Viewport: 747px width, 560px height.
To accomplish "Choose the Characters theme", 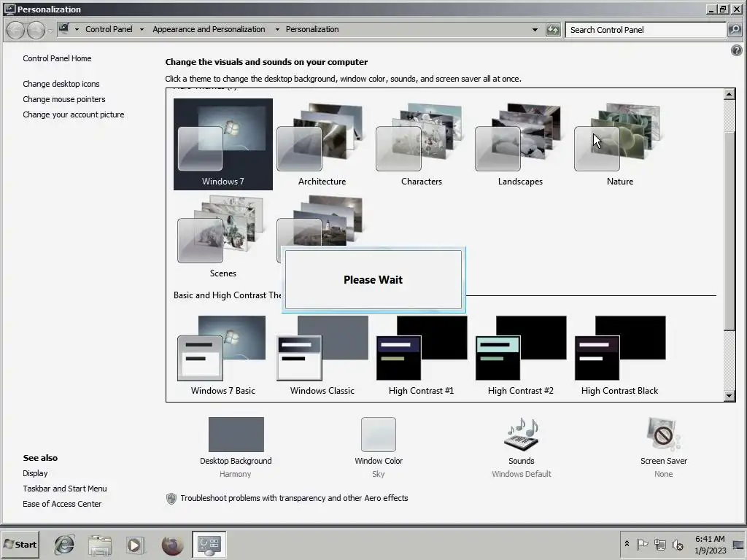I will [x=421, y=144].
